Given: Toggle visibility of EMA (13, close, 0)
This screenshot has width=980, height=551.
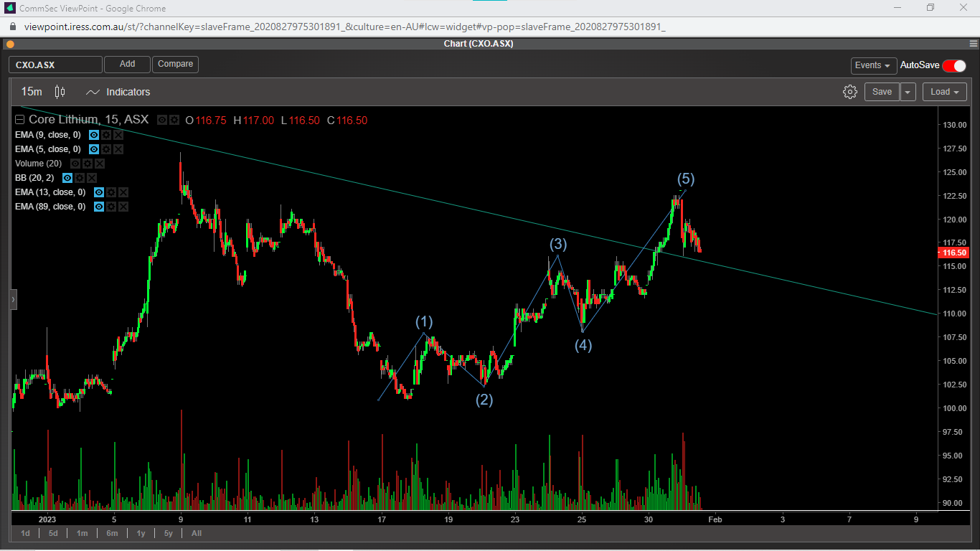Looking at the screenshot, I should [x=99, y=192].
